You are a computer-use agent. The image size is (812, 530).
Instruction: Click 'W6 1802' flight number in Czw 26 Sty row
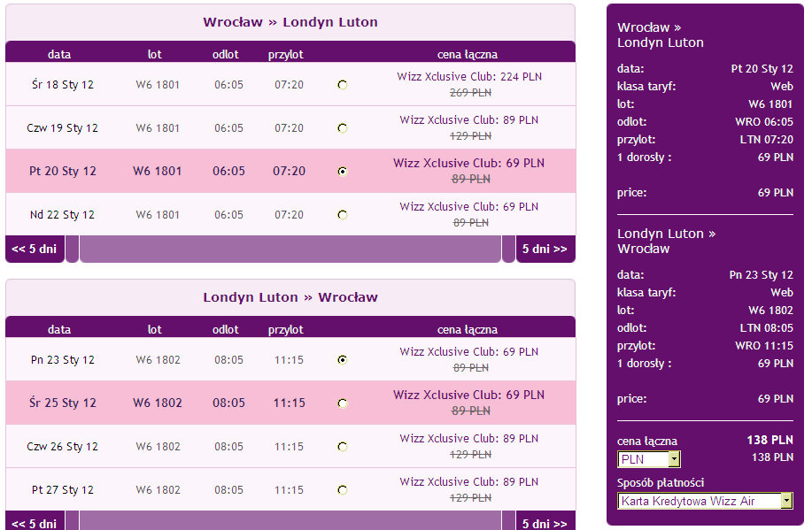tap(158, 447)
